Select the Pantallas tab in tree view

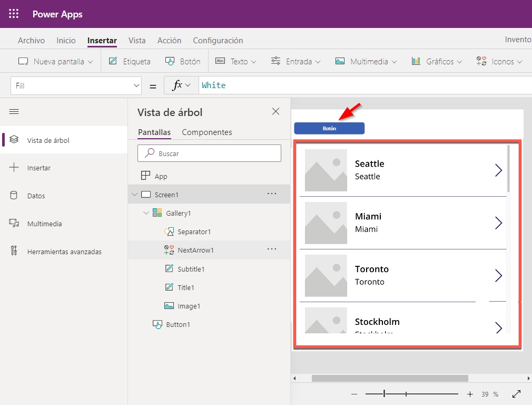[154, 132]
